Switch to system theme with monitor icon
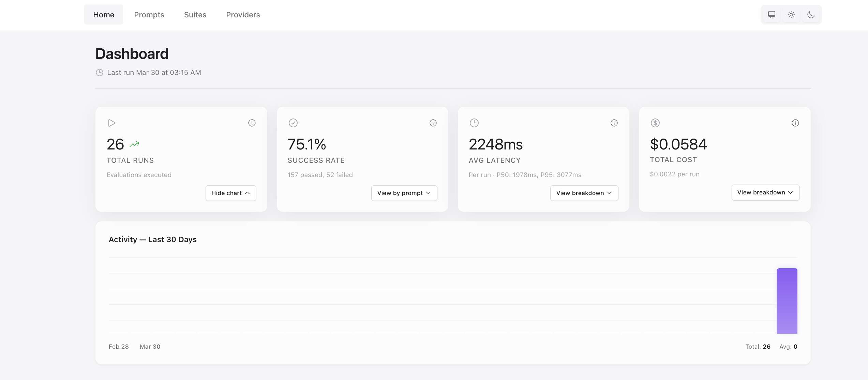This screenshot has height=380, width=868. (x=771, y=15)
